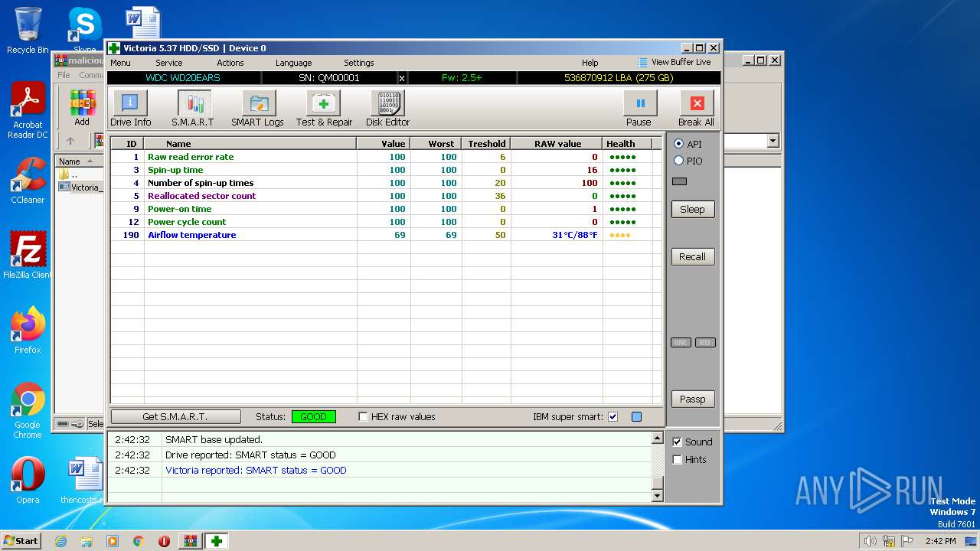Launch Firefox from the desktop

(x=28, y=330)
